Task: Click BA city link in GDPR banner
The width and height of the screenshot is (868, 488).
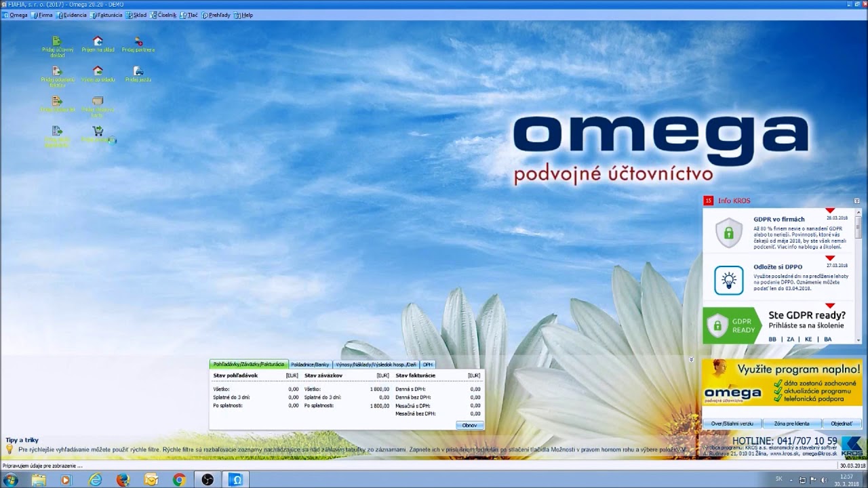Action: (827, 339)
